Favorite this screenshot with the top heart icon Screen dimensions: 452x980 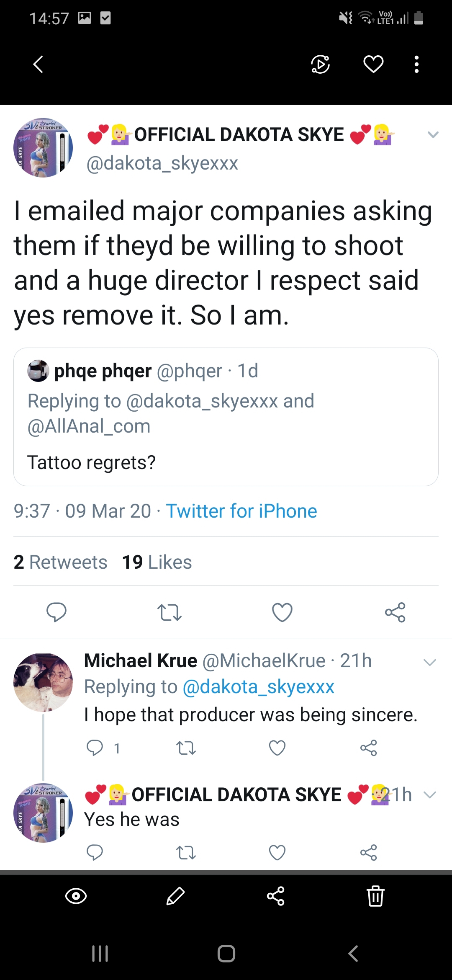[x=373, y=64]
